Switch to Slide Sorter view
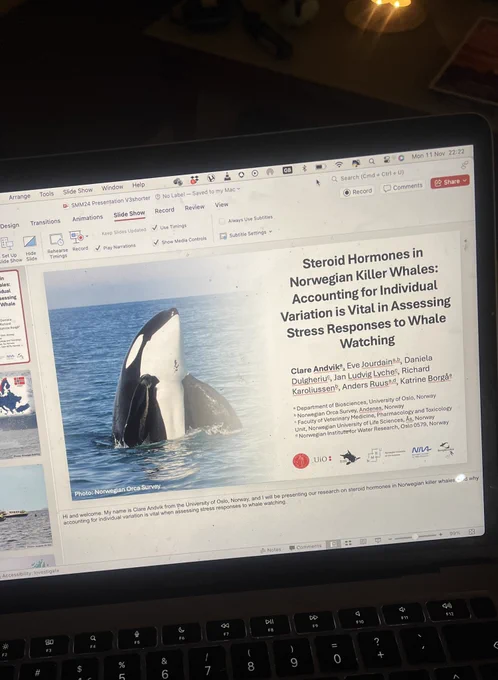The width and height of the screenshot is (498, 680). tap(348, 543)
